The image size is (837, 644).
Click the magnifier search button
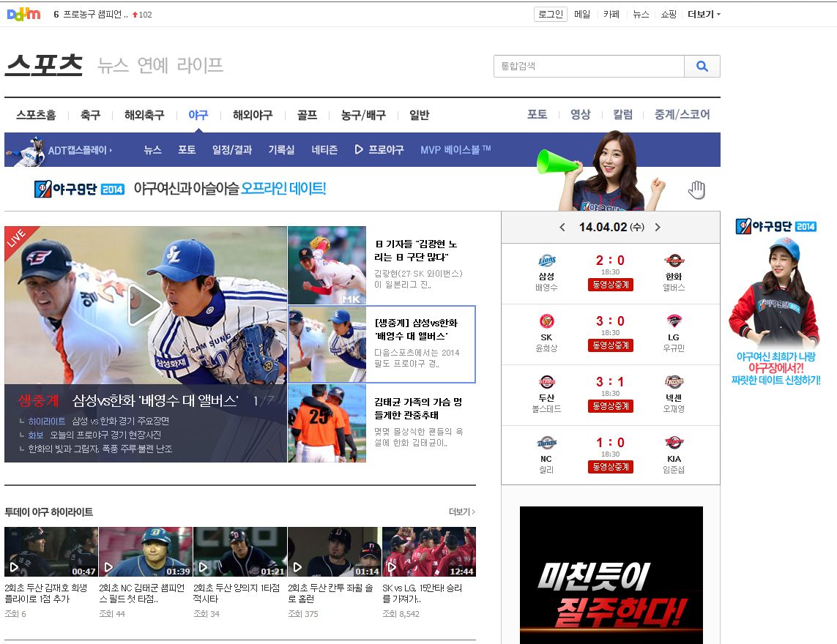tap(702, 67)
